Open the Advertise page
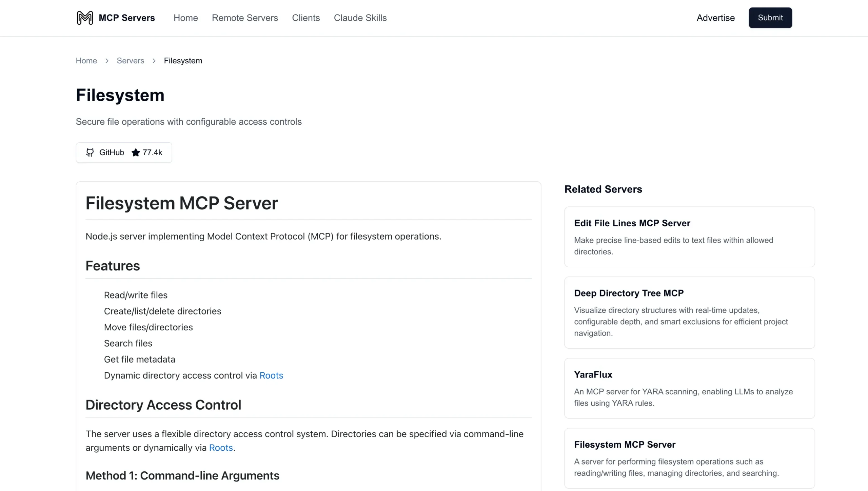The image size is (868, 491). pos(715,18)
